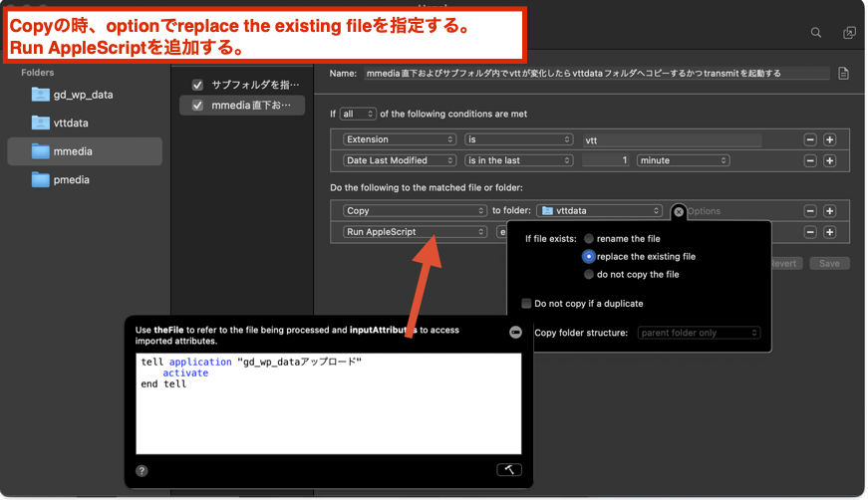
Task: Change the Run AppleScript action dropdown
Action: 415,232
